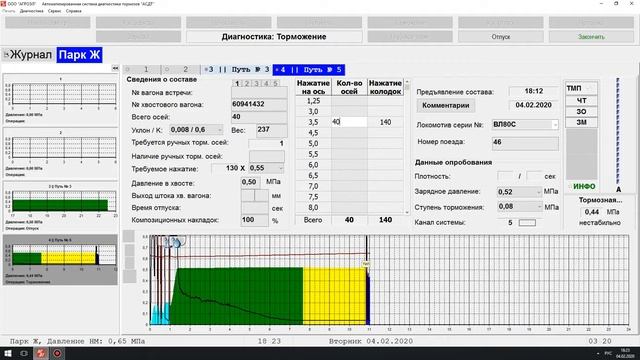Click the small icon beside Журнал
The height and width of the screenshot is (360, 640).
tap(6, 55)
